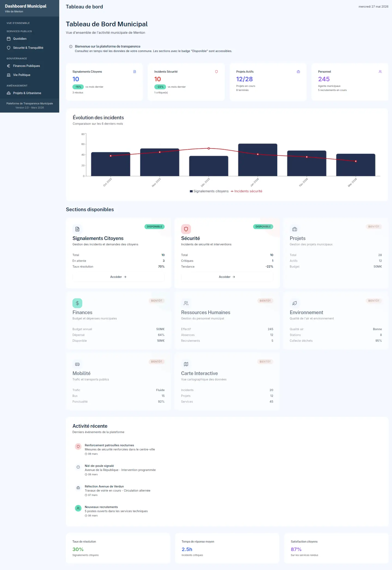392x570 pixels.
Task: Click the briefcase icon on Projets Actifs stat card
Action: (298, 72)
